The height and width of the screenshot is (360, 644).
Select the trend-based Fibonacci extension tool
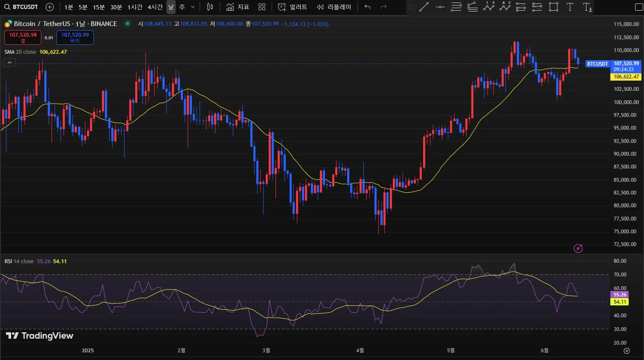coord(473,7)
